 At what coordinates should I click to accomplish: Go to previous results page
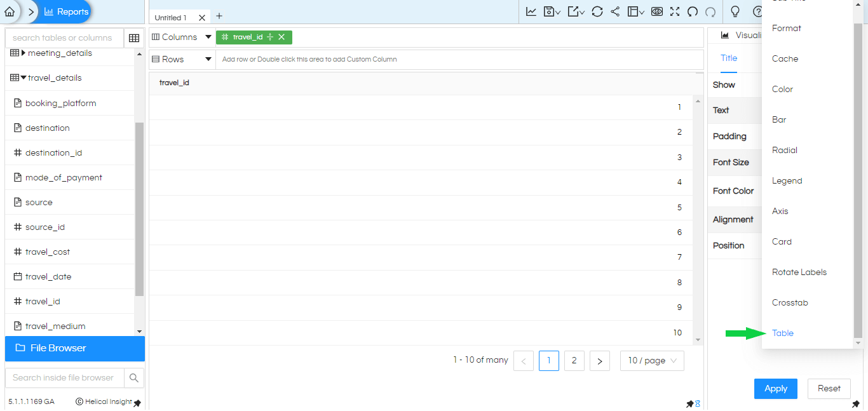524,361
